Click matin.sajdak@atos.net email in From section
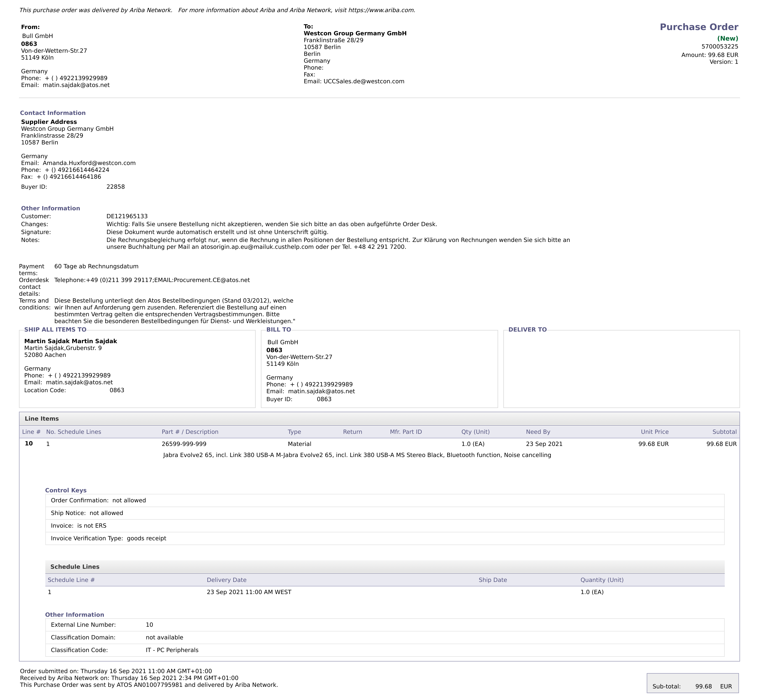 [x=76, y=85]
